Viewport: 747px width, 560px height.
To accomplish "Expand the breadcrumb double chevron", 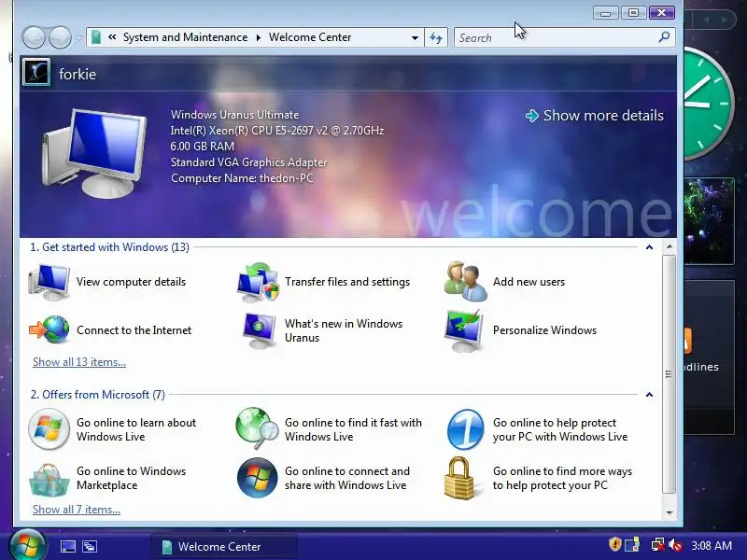I will pyautogui.click(x=112, y=37).
